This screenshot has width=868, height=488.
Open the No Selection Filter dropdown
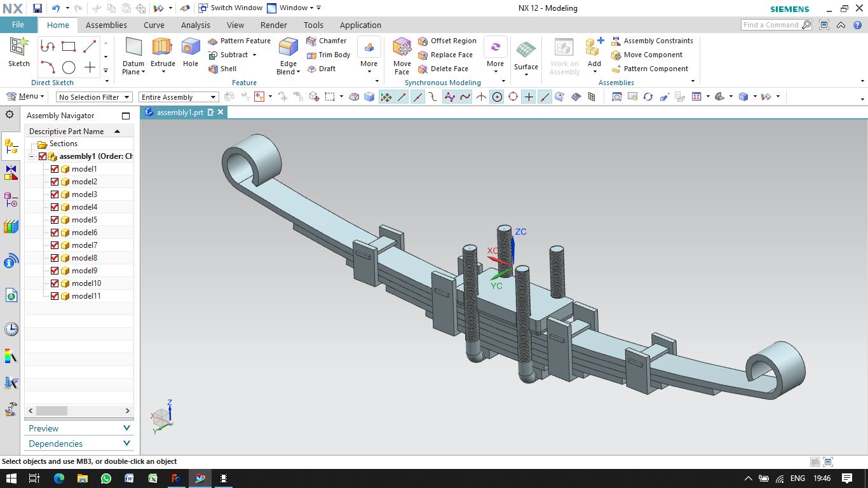coord(93,97)
